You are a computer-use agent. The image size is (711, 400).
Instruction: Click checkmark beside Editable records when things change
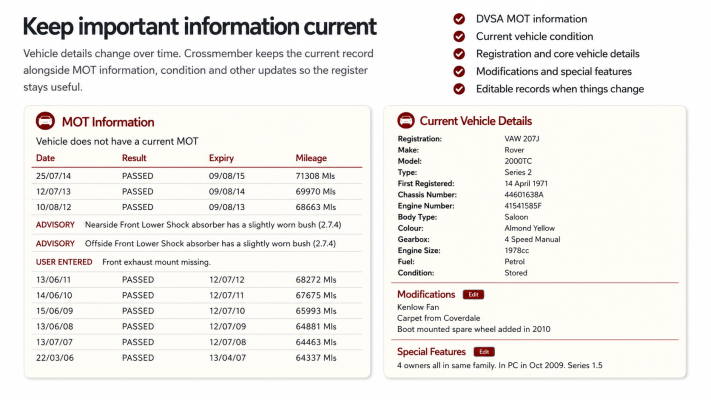(x=459, y=89)
